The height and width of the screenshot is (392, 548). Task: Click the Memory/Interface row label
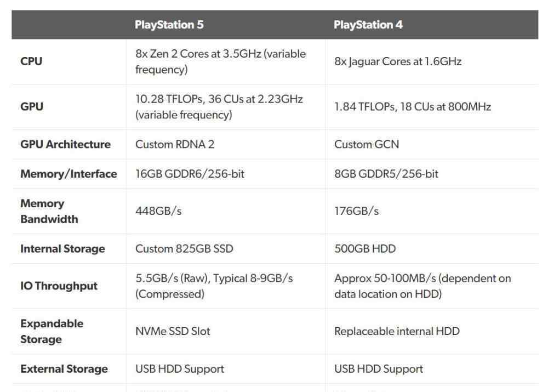[69, 174]
